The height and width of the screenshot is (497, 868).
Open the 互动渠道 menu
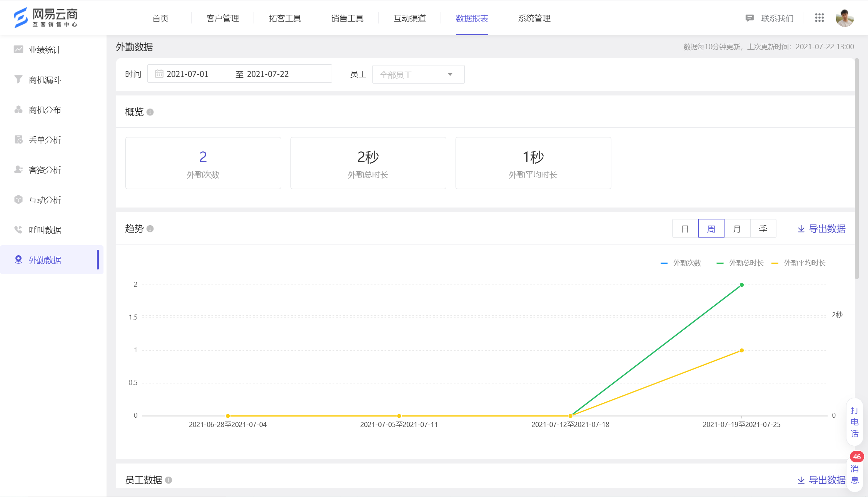coord(410,18)
